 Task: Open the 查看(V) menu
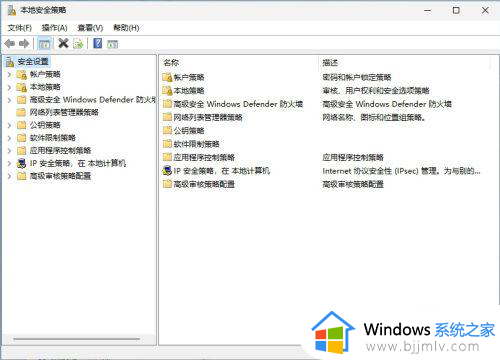(x=90, y=28)
